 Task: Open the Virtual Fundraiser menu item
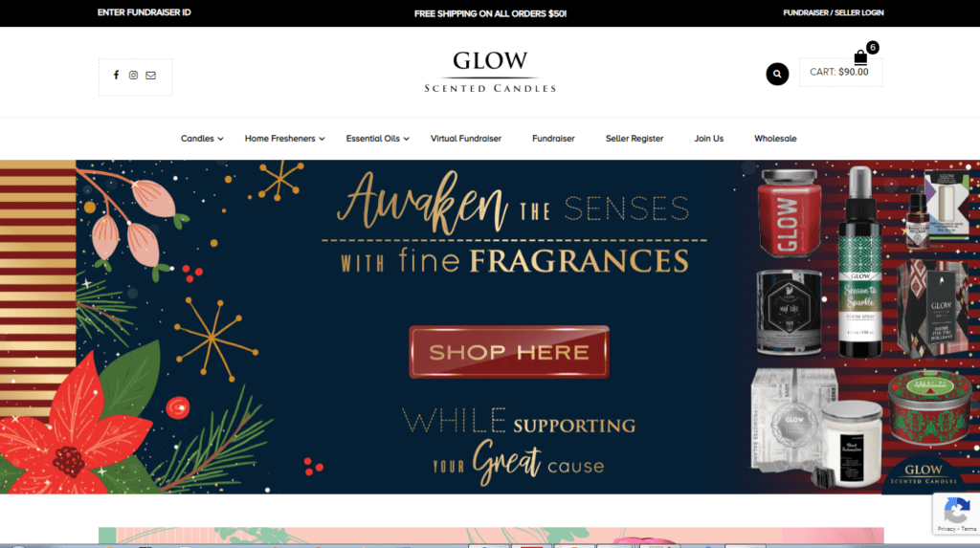click(x=466, y=138)
